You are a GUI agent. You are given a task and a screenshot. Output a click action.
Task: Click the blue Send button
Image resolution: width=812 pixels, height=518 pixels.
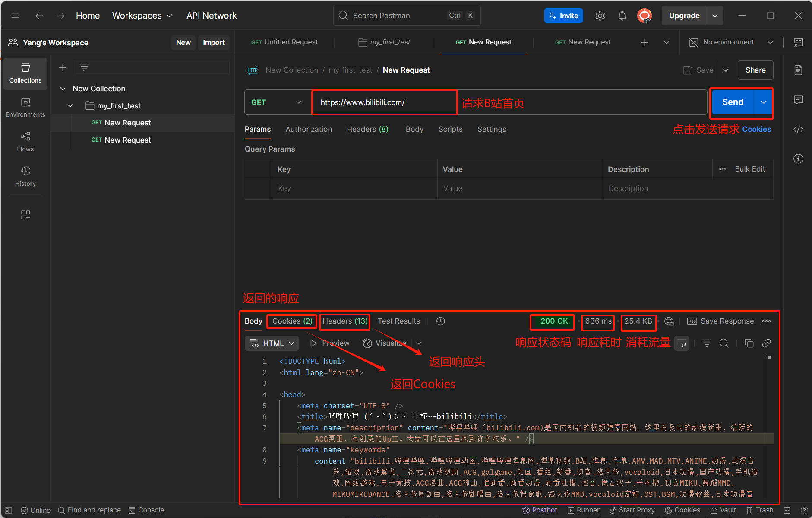tap(733, 102)
